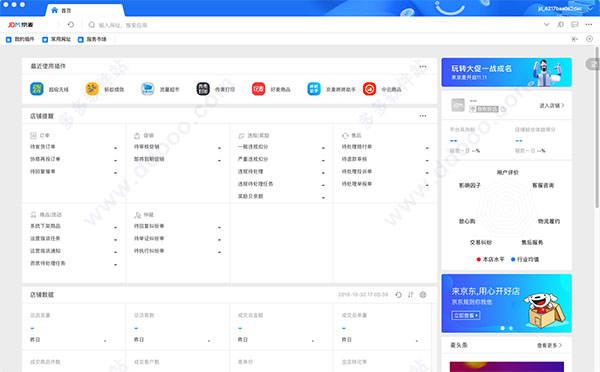Click the JD icon beside the chat icon

tap(561, 24)
